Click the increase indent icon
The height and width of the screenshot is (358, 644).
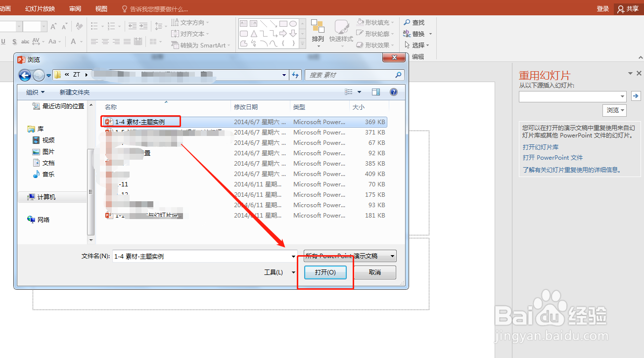(144, 26)
